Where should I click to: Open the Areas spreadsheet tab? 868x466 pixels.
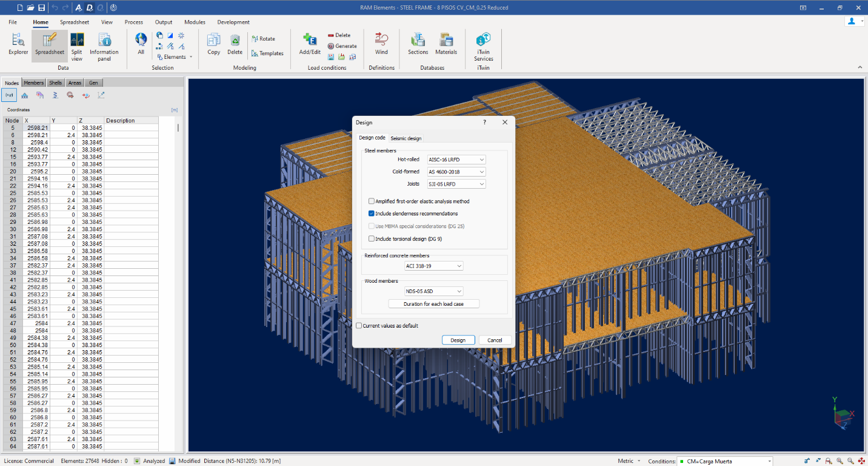coord(75,83)
